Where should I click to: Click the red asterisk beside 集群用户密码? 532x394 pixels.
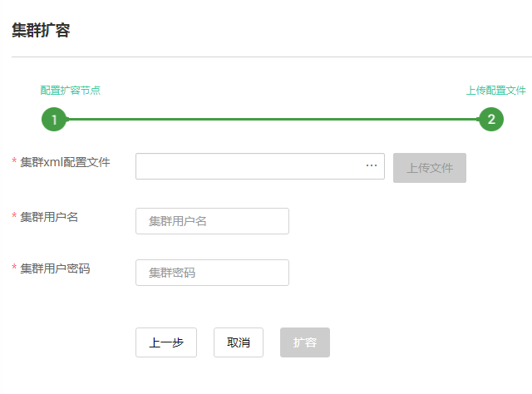click(x=14, y=268)
